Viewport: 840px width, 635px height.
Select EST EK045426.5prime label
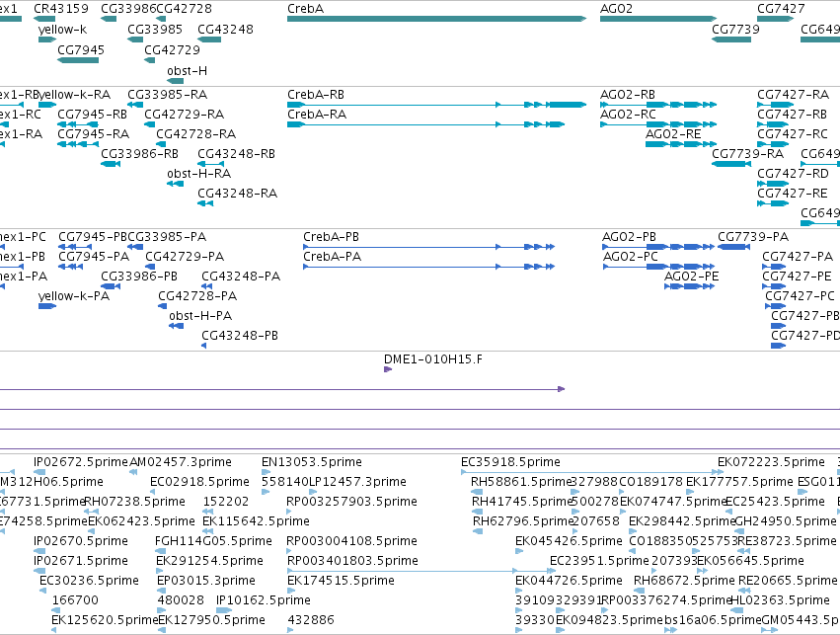coord(569,541)
